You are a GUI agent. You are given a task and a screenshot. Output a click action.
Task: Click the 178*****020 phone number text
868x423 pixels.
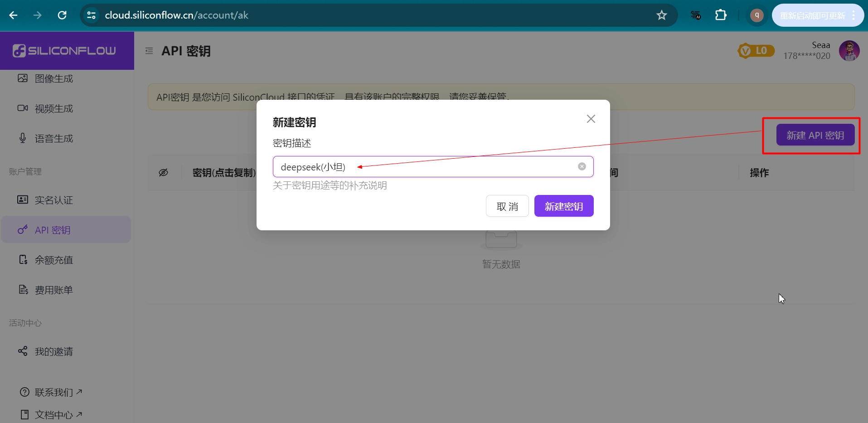point(807,56)
